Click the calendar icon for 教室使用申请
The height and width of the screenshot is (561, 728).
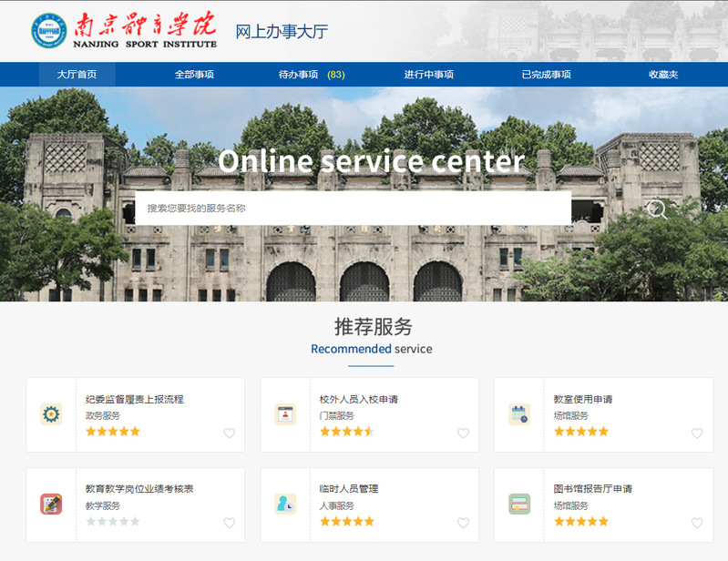pyautogui.click(x=519, y=414)
